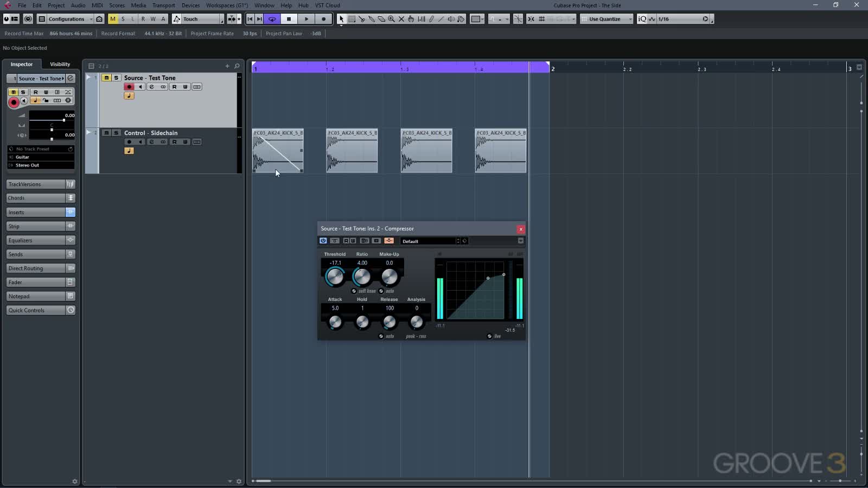Mute the Source - Test Tone track
The image size is (868, 488).
click(x=106, y=78)
